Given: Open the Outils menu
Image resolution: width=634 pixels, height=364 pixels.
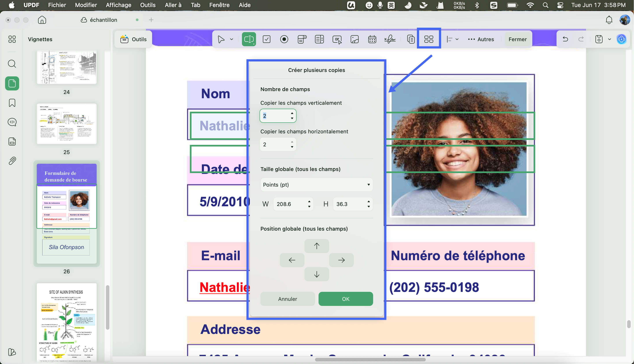Looking at the screenshot, I should pos(148,5).
